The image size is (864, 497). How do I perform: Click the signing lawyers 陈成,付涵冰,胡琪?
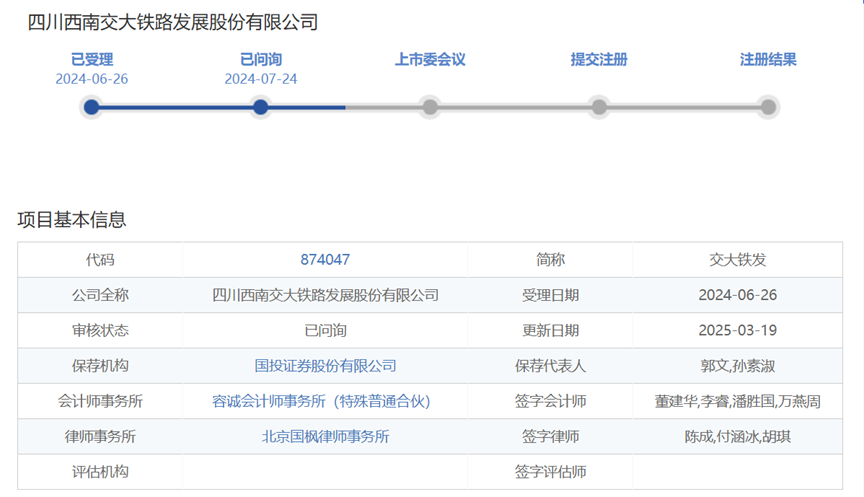[x=737, y=436]
